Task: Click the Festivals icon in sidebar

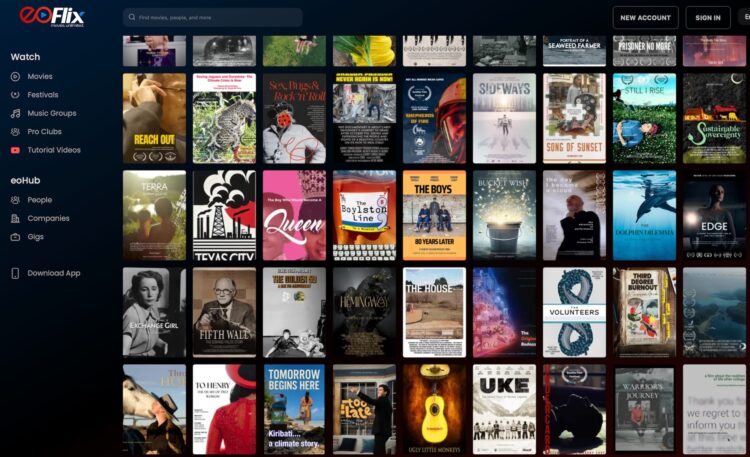Action: coord(15,95)
